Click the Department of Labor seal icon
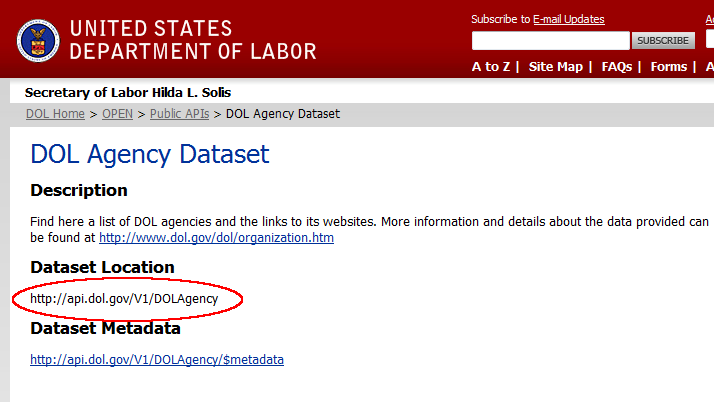 coord(38,41)
